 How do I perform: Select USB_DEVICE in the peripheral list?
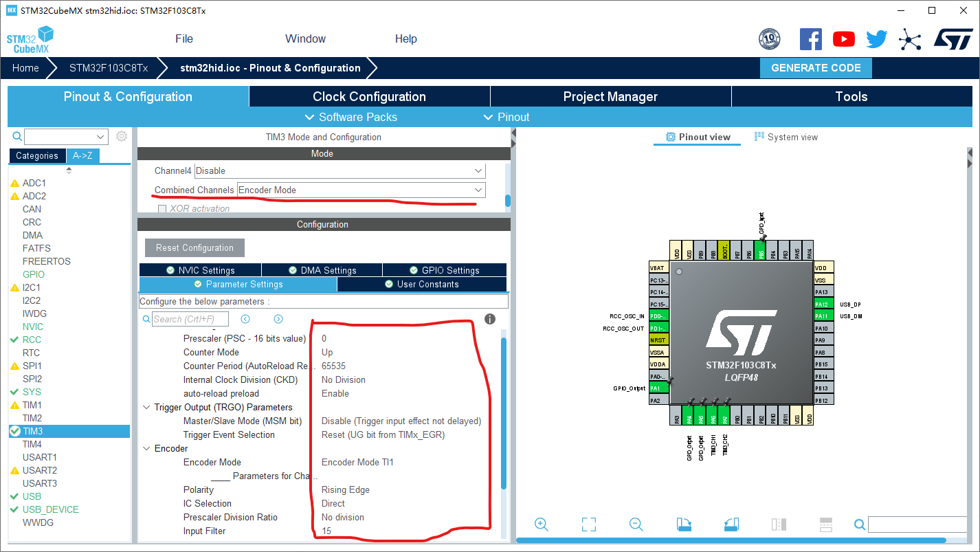[50, 509]
